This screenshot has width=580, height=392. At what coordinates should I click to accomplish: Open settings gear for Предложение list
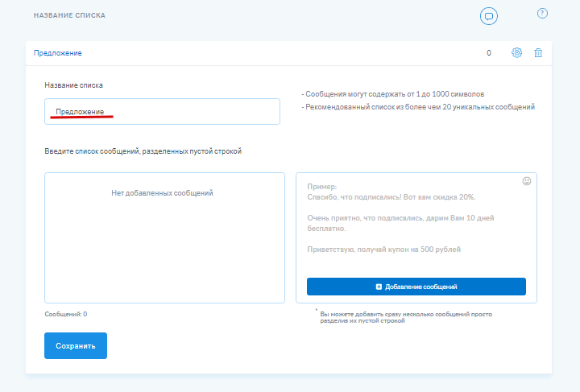click(x=516, y=53)
